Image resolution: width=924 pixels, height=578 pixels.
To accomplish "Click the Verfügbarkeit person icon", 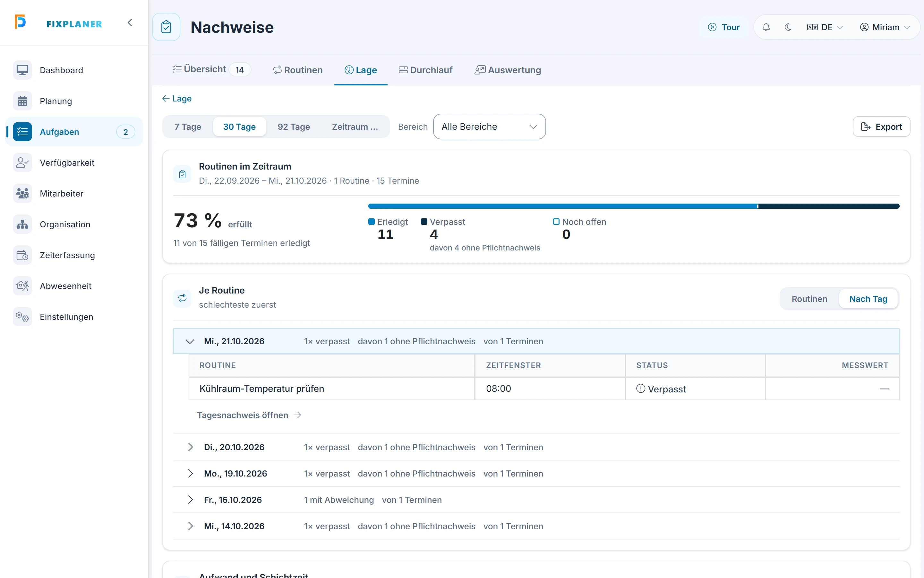I will coord(22,163).
